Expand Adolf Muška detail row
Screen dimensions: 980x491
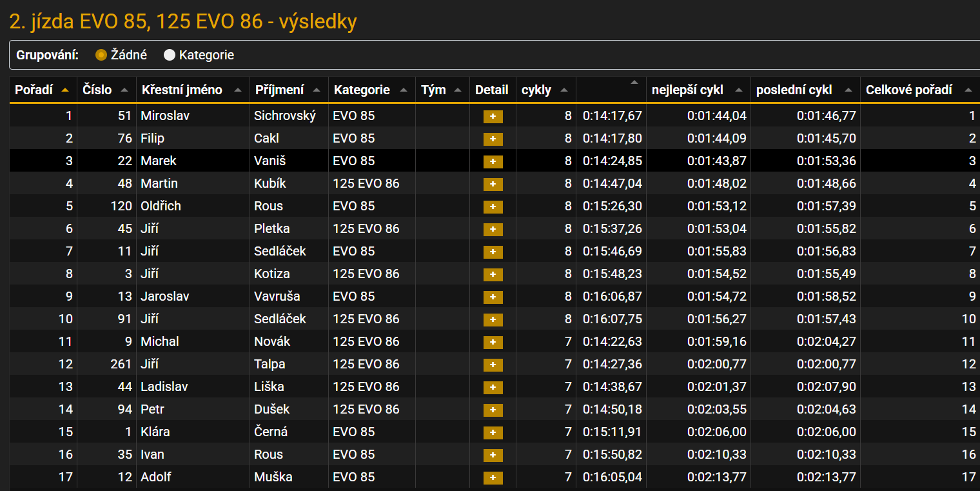pyautogui.click(x=493, y=477)
